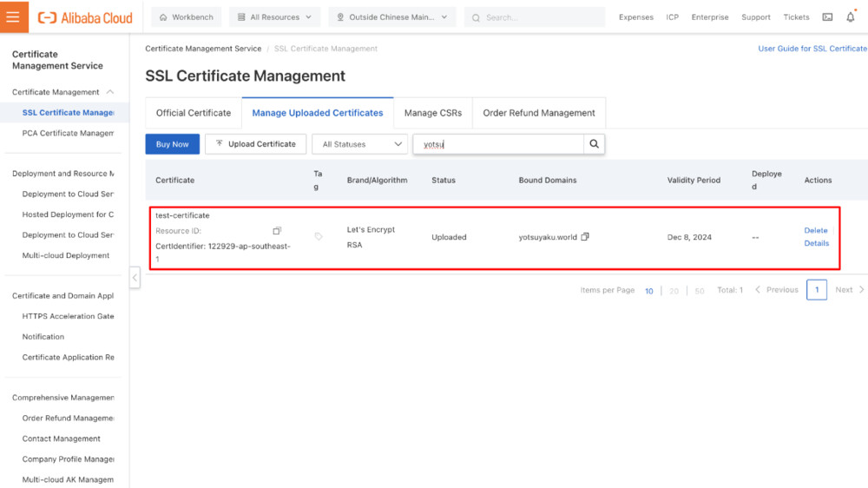Open the Expenses menu

[636, 17]
